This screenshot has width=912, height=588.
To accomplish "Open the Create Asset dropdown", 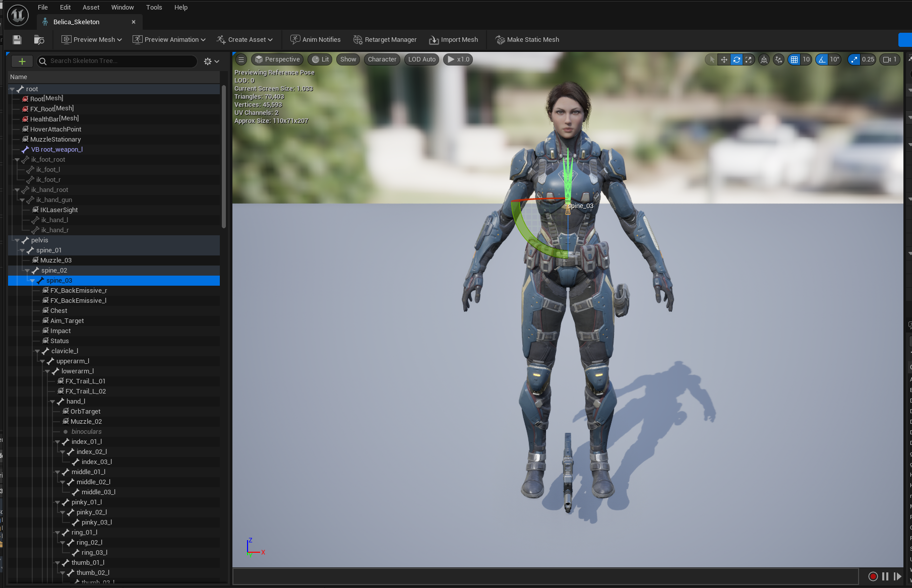I will [245, 40].
